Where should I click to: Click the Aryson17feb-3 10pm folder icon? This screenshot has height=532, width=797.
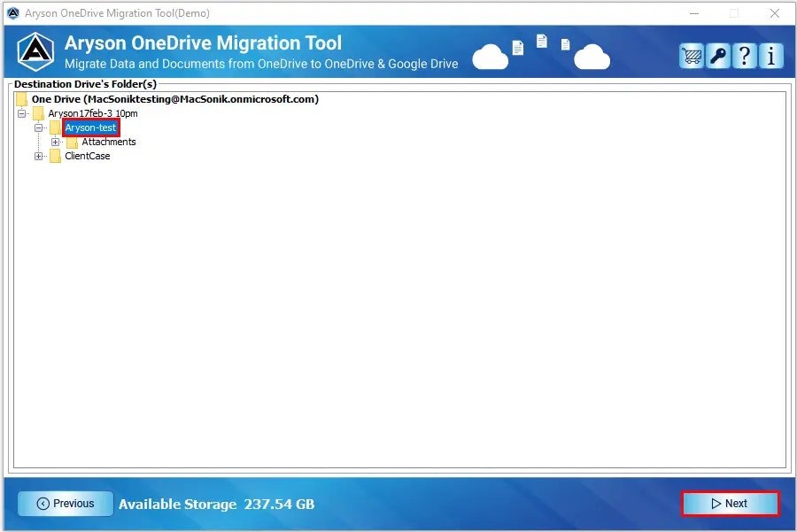tap(39, 113)
